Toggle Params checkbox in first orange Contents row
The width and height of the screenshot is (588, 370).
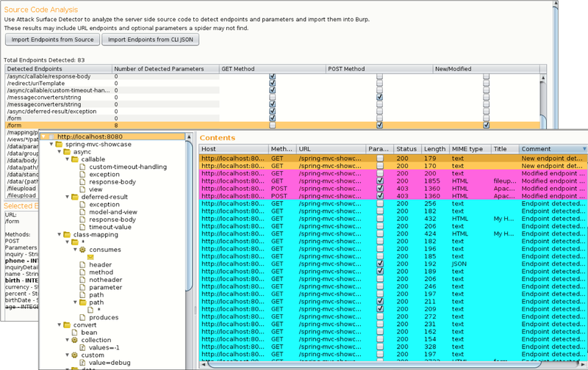379,157
